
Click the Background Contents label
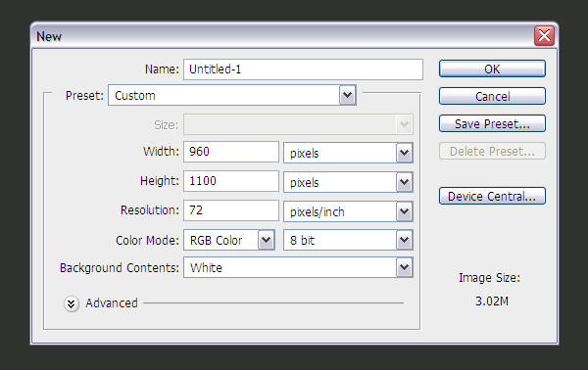coord(120,268)
